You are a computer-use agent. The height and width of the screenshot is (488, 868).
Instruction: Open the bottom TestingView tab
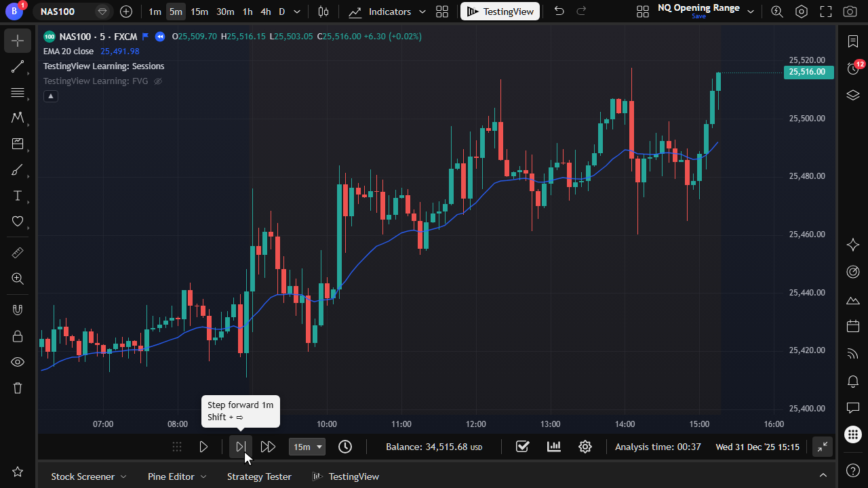tap(345, 476)
